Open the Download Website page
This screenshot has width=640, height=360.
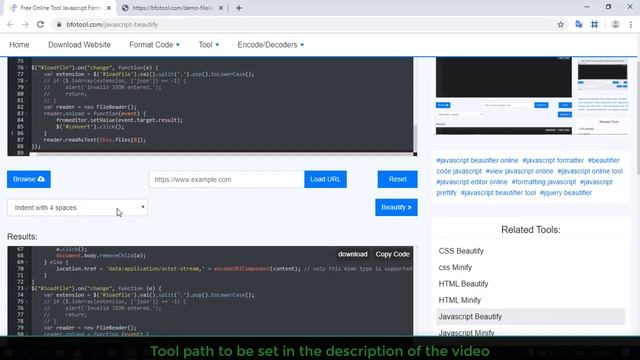79,45
